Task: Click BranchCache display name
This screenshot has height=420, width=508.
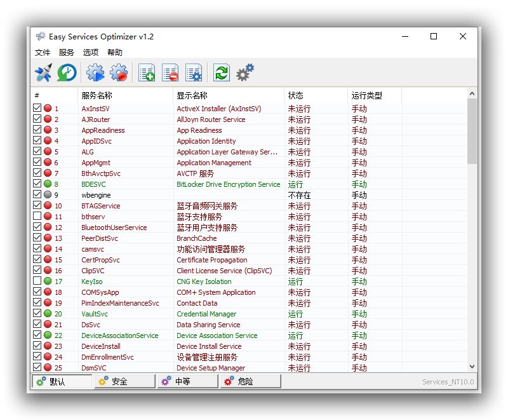Action: [x=197, y=238]
